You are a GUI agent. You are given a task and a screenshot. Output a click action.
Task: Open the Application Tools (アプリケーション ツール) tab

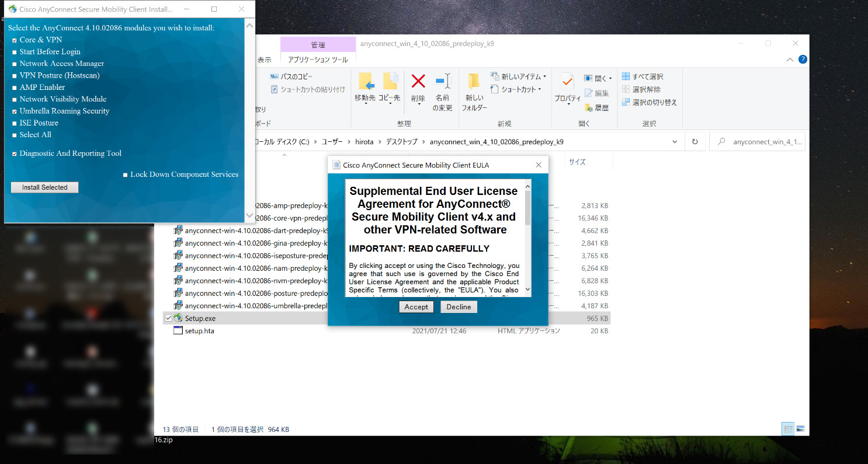[318, 60]
